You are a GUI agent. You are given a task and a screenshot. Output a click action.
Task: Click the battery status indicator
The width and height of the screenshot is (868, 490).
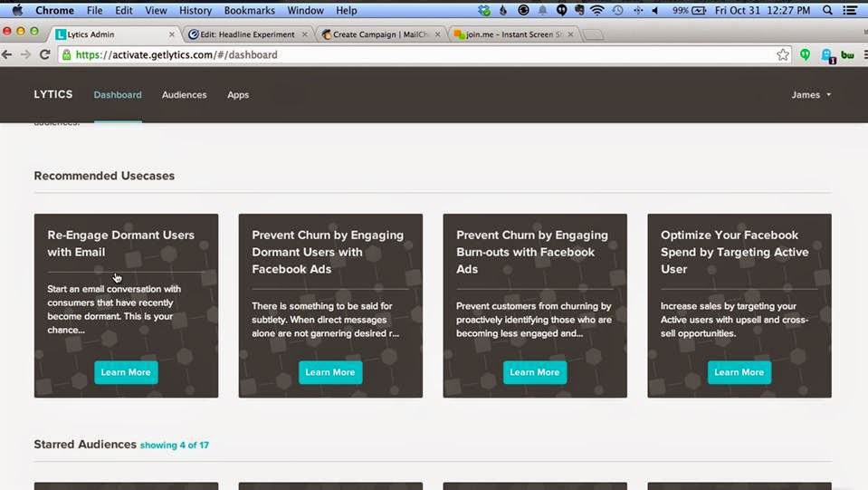[x=689, y=10]
